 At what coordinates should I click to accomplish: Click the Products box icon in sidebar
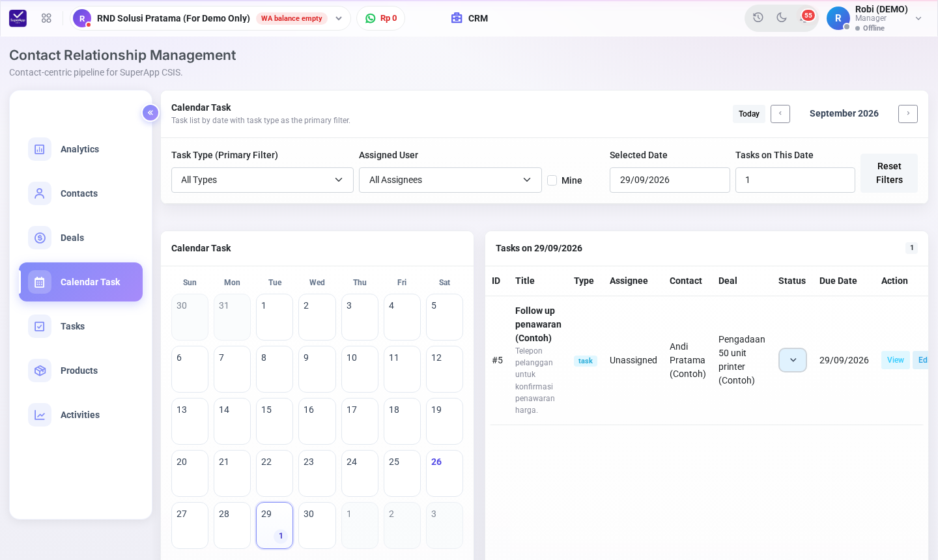(40, 371)
